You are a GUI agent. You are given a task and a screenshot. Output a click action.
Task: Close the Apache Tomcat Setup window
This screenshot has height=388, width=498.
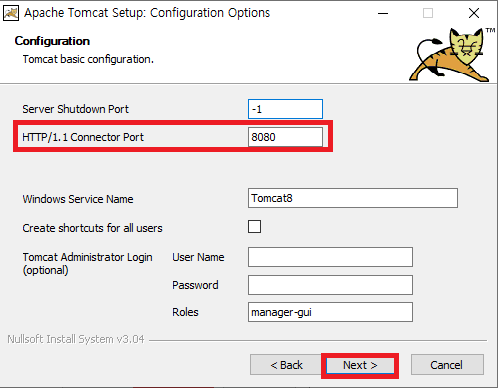(x=474, y=13)
